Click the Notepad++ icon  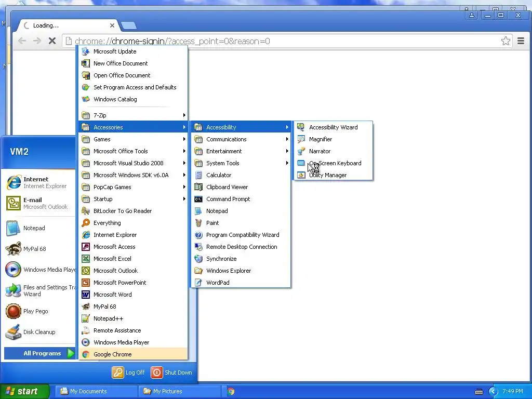point(86,318)
